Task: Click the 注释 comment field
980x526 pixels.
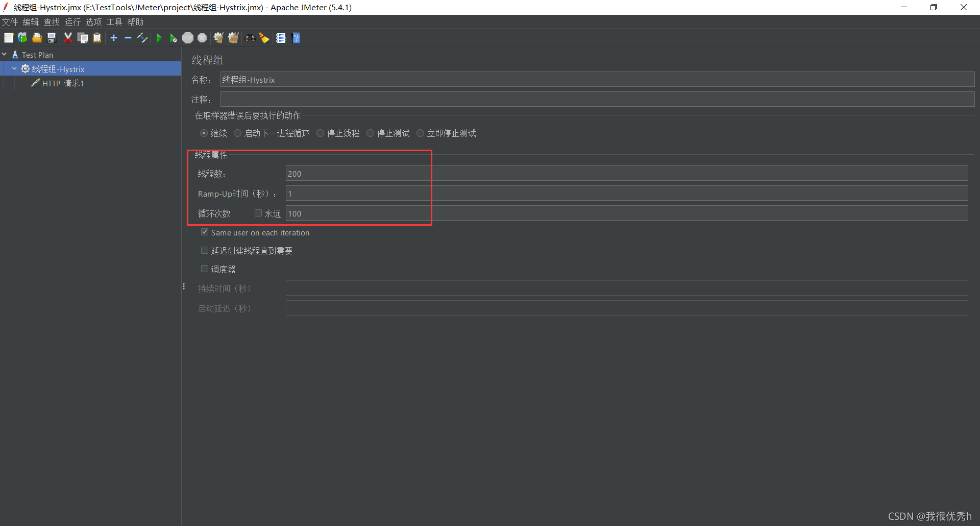Action: pyautogui.click(x=597, y=99)
